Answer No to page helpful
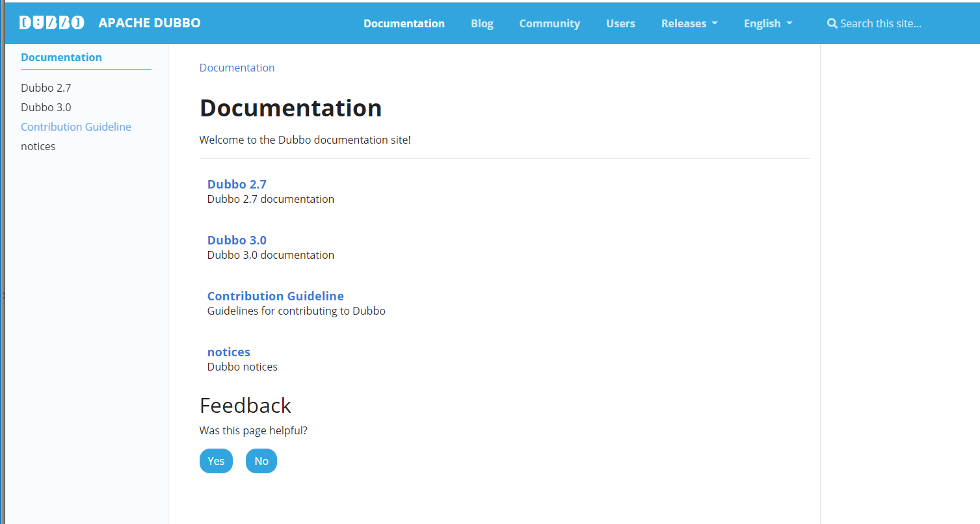 coord(261,461)
